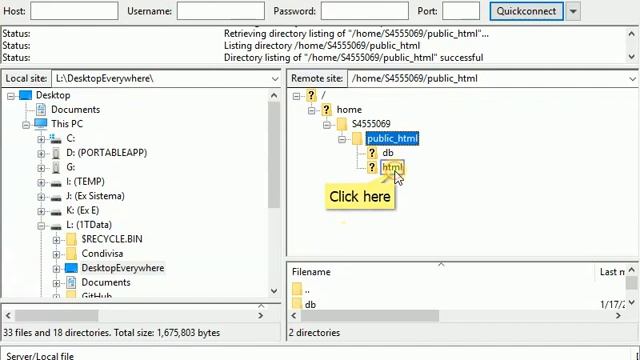
Task: Select the This PC computer icon
Action: (x=41, y=123)
